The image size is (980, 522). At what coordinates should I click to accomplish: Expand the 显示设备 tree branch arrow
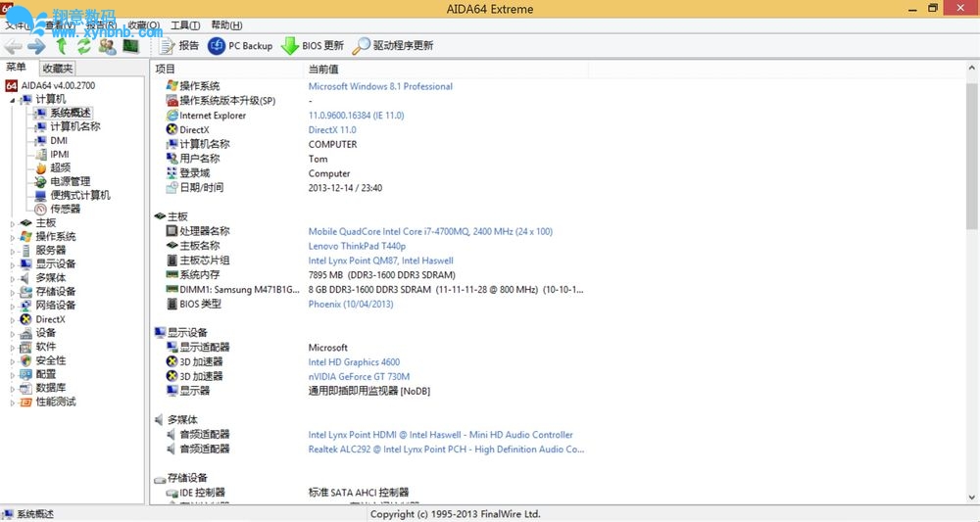[x=13, y=264]
